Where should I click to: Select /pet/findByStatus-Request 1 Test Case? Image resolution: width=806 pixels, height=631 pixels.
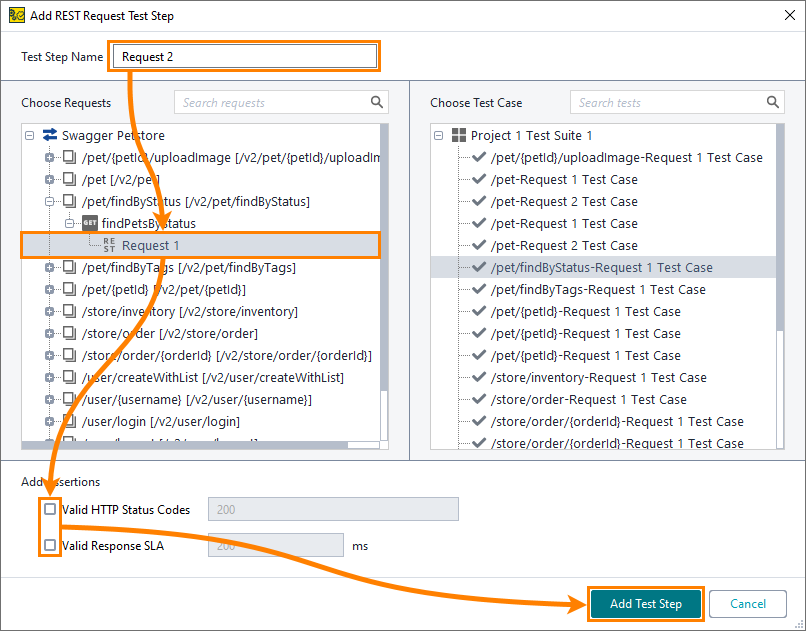[x=603, y=267]
